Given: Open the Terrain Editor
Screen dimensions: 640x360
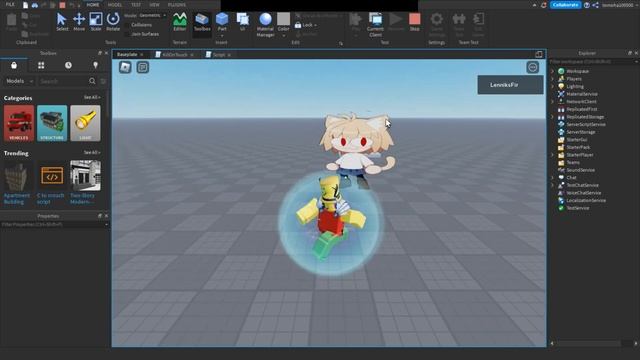Looking at the screenshot, I should click(180, 21).
